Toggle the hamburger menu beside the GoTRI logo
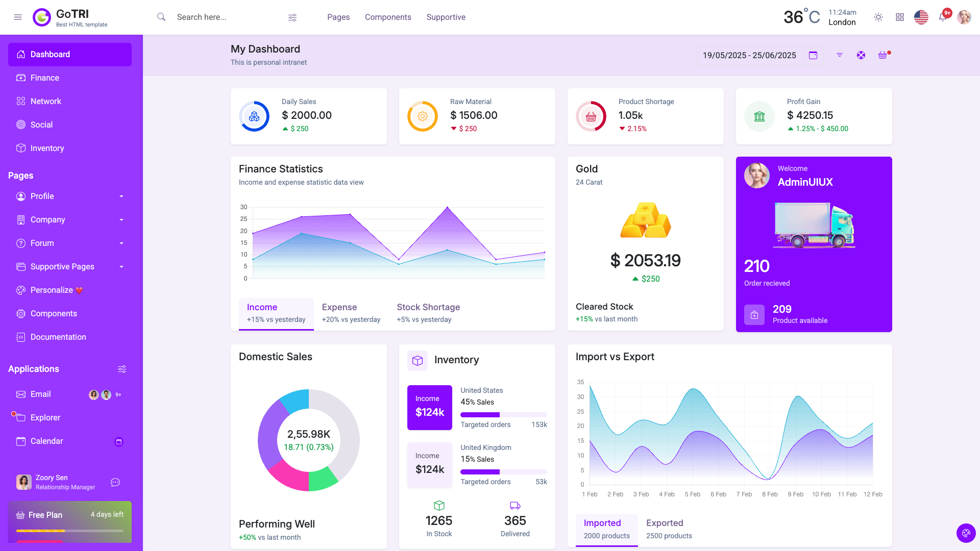The image size is (980, 551). pos(18,17)
